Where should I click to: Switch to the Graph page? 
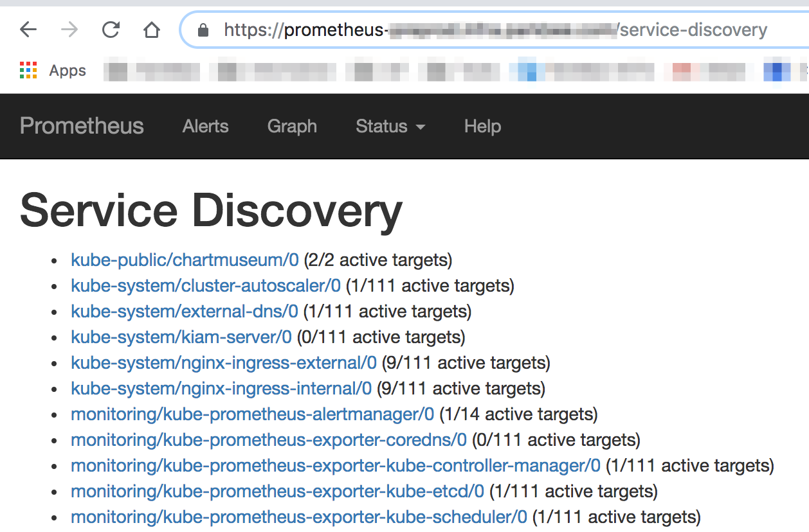[292, 127]
